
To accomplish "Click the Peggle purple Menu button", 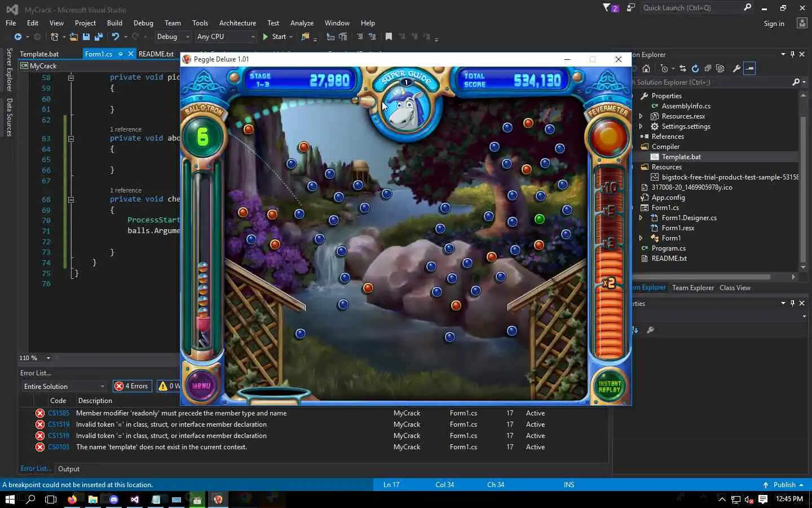I will click(x=201, y=386).
